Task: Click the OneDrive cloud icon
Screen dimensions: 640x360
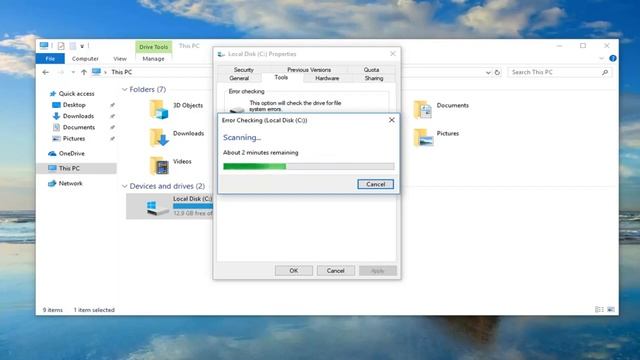Action: (x=52, y=153)
